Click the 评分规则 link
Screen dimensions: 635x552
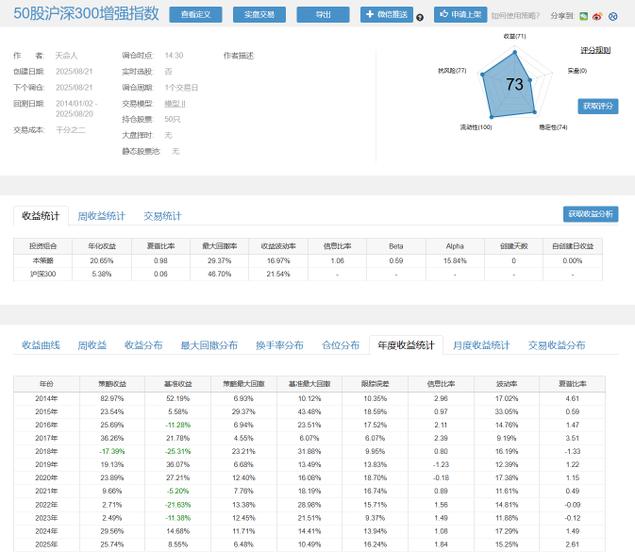(x=595, y=49)
